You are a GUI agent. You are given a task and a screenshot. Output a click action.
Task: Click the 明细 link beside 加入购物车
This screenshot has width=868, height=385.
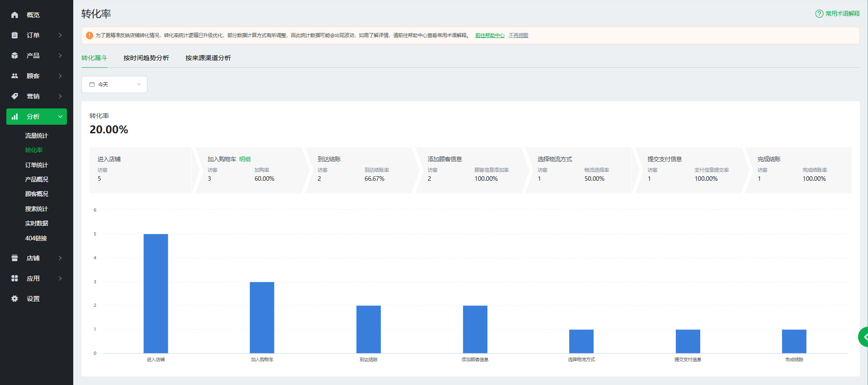245,159
